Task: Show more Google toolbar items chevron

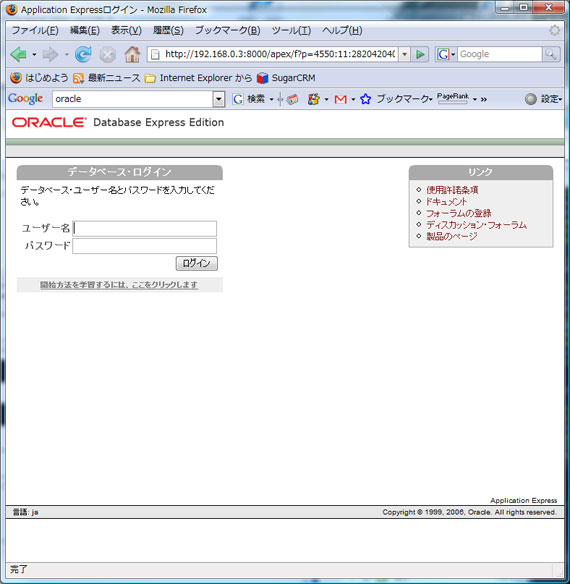Action: point(484,99)
